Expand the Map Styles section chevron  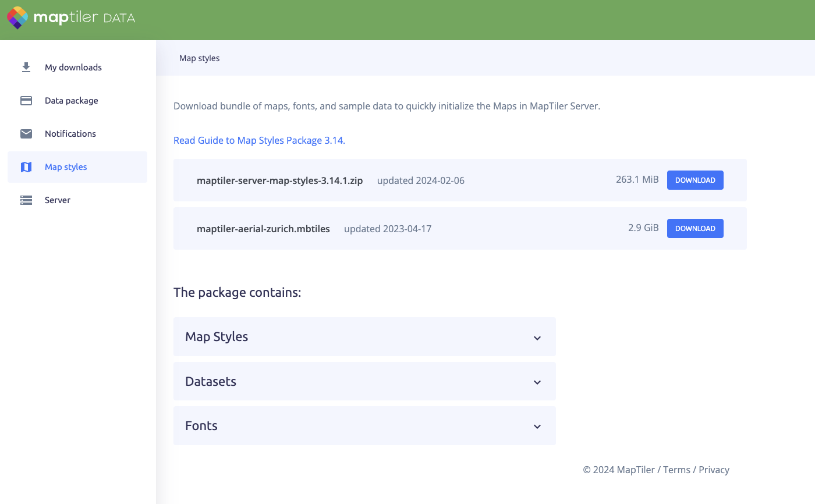point(537,338)
